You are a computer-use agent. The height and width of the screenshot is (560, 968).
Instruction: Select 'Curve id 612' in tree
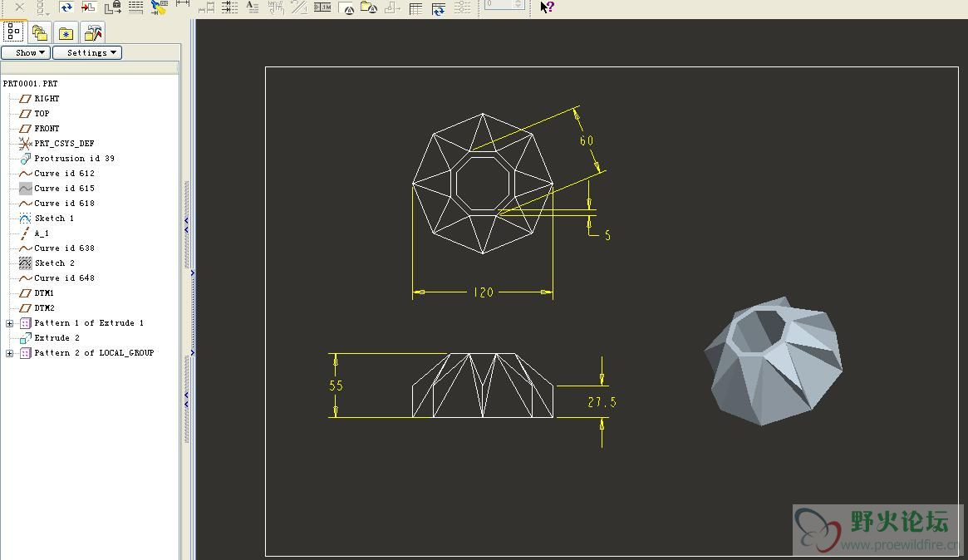coord(64,174)
